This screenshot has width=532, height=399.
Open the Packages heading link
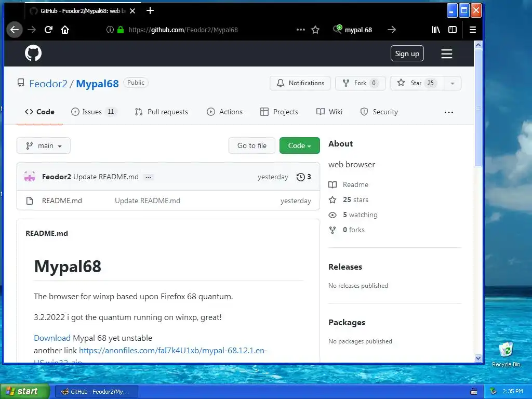coord(347,322)
